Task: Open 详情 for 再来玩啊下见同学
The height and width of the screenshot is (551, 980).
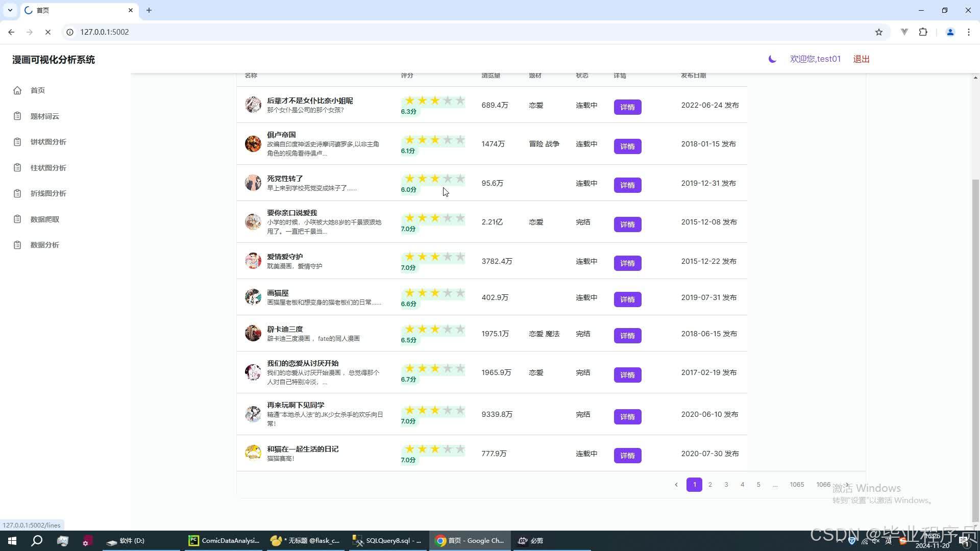Action: coord(627,417)
